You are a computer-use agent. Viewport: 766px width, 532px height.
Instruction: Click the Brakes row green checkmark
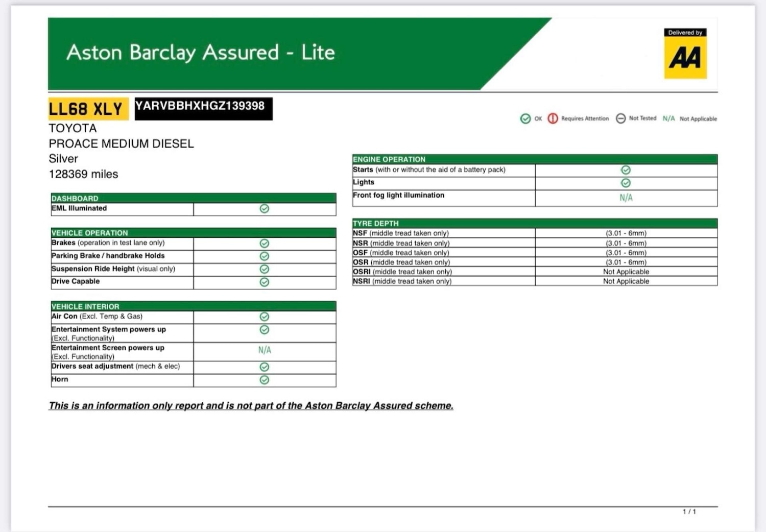coord(265,244)
